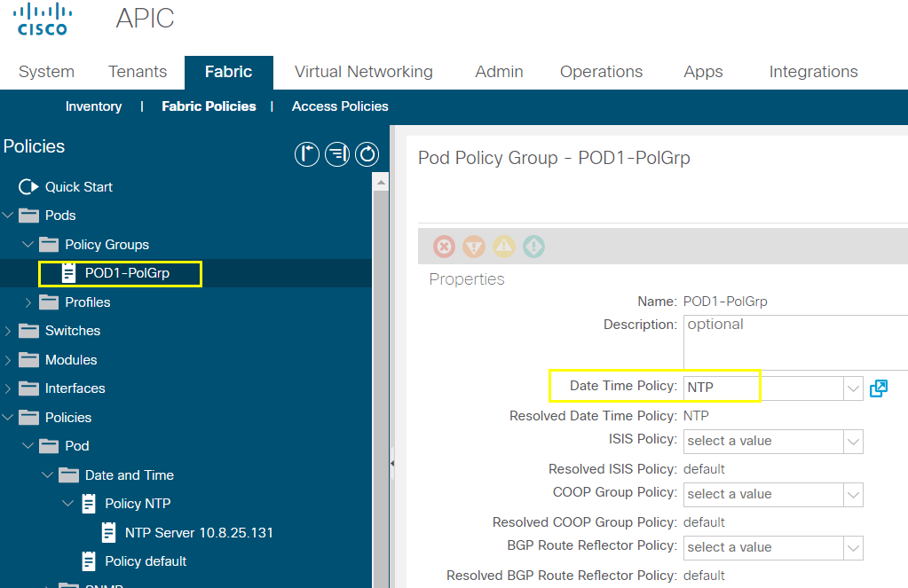Collapse the Pod node under Policies
908x588 pixels.
pos(28,445)
